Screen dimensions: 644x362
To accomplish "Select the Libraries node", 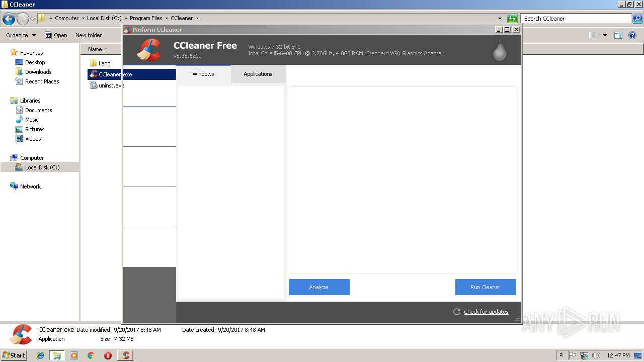I will pos(30,101).
